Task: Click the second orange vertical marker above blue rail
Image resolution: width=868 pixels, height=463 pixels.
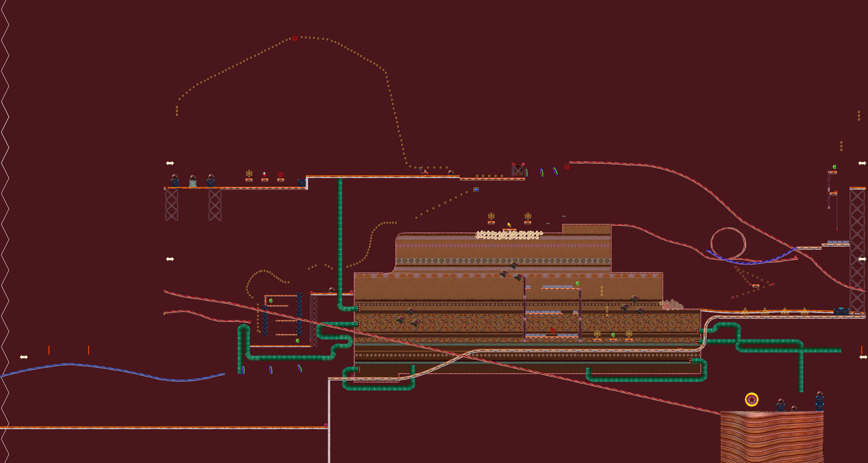Action: pos(89,350)
